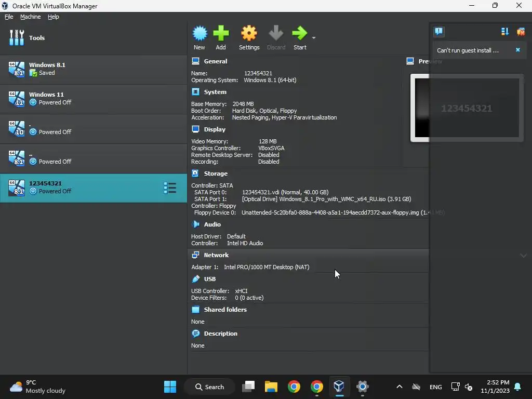
Task: Open the File menu
Action: pos(9,17)
